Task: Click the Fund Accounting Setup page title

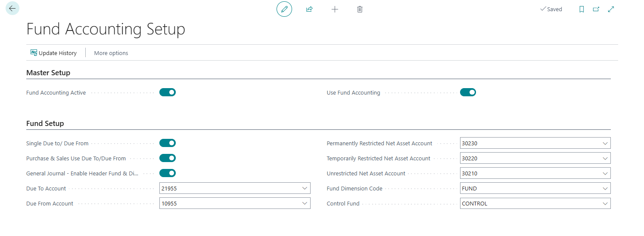Action: tap(106, 29)
